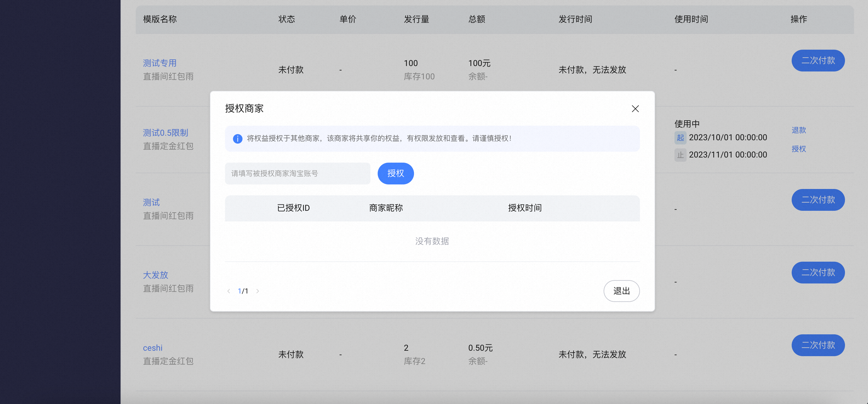Screen dimensions: 868x404
Task: Click 二次付款 for 测试专用 row
Action: [x=818, y=61]
